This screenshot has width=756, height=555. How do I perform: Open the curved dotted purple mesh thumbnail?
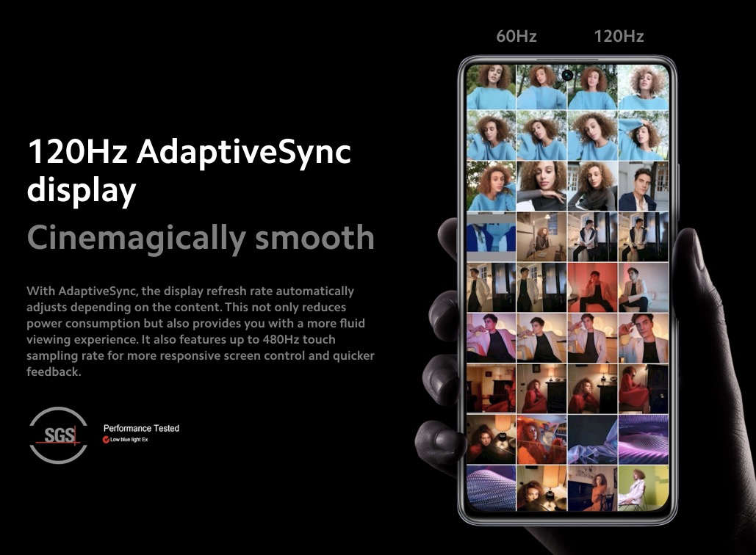[491, 488]
